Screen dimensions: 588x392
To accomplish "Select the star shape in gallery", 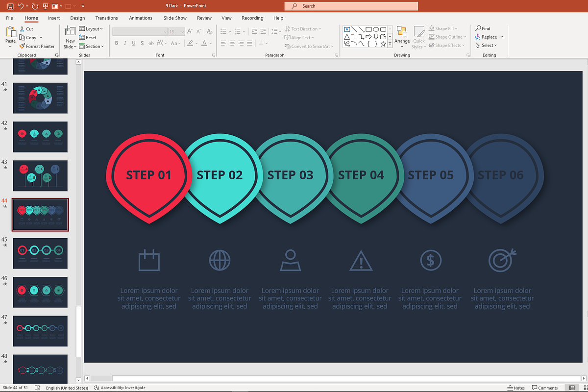I will click(x=383, y=44).
